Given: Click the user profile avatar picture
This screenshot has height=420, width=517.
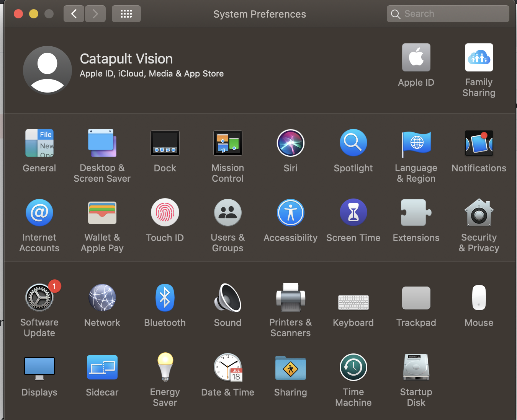Looking at the screenshot, I should click(47, 70).
